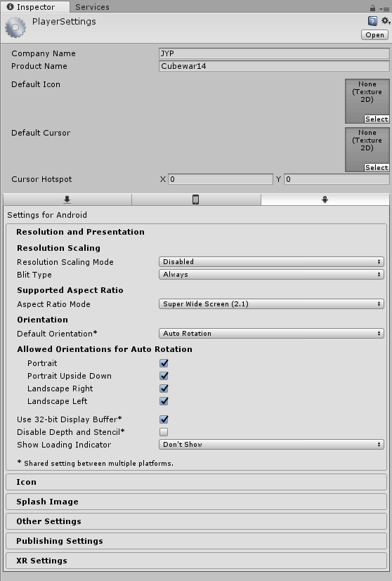Click the Default Cursor label
This screenshot has height=581, width=392.
[x=41, y=133]
